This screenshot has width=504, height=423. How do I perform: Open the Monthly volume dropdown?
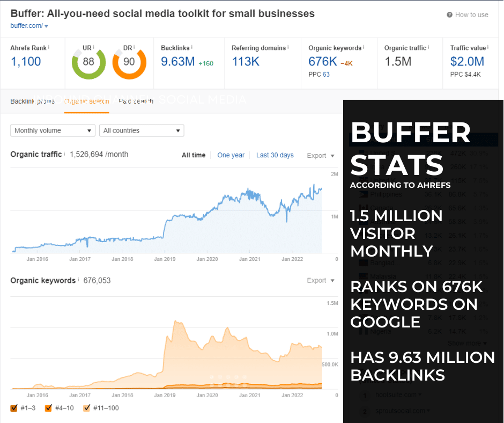[53, 130]
